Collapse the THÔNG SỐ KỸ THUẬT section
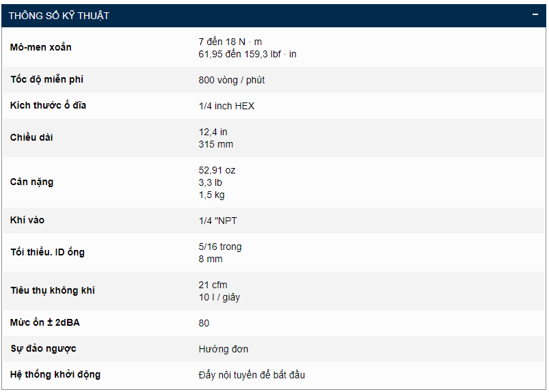The height and width of the screenshot is (392, 549). [x=535, y=14]
